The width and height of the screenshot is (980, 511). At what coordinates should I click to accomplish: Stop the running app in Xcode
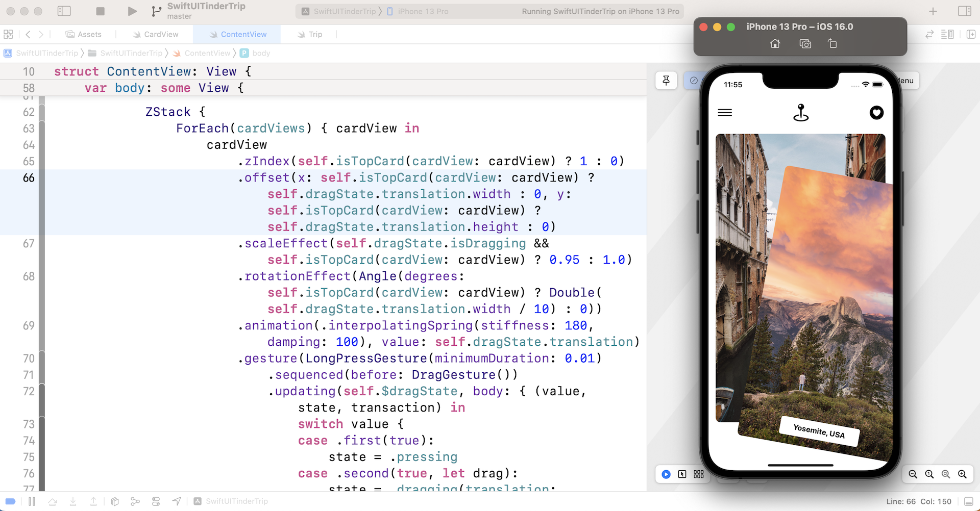pos(101,11)
